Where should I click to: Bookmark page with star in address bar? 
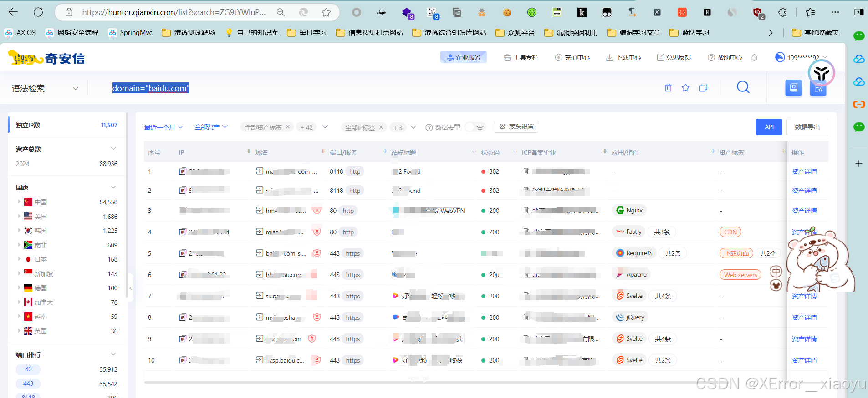pos(326,12)
